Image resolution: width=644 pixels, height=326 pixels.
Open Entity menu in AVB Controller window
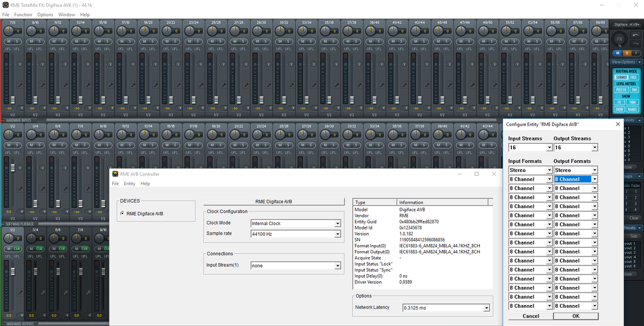click(129, 184)
